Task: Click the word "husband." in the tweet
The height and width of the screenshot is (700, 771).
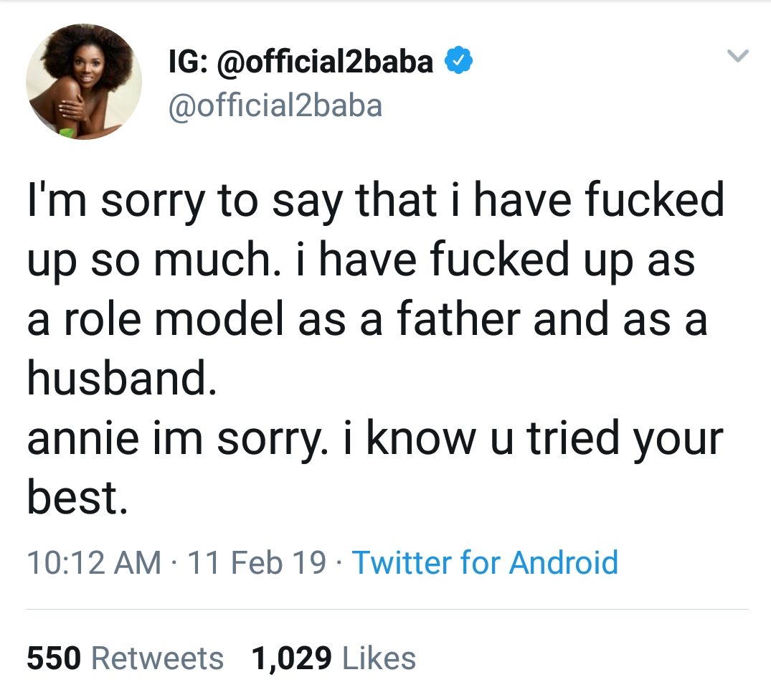Action: [x=121, y=379]
